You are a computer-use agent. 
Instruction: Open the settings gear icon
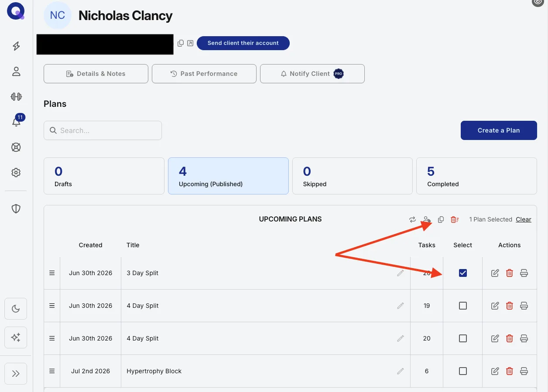pos(16,173)
